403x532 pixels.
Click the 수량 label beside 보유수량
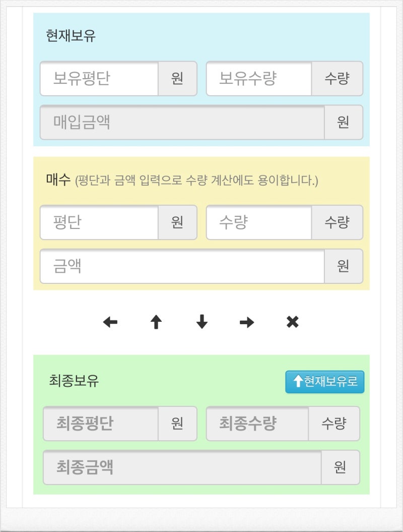tap(337, 79)
